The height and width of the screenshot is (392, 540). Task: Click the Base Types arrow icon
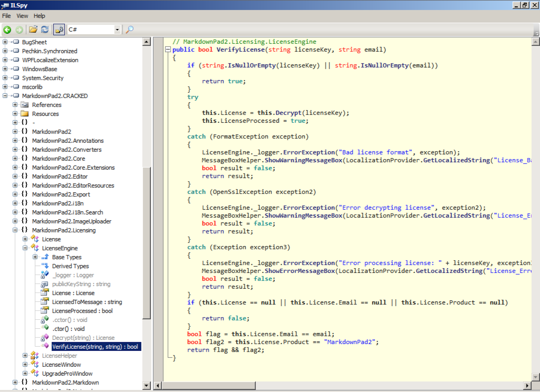point(45,257)
